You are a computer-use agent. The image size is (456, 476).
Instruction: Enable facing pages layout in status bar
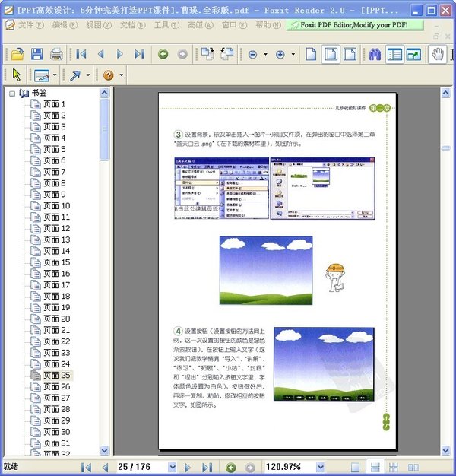[x=413, y=467]
